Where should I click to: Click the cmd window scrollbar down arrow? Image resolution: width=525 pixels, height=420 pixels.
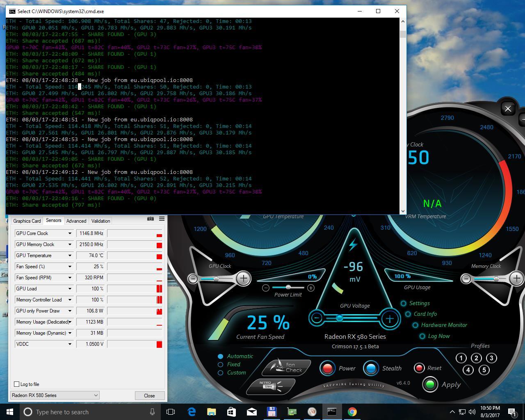click(x=403, y=211)
